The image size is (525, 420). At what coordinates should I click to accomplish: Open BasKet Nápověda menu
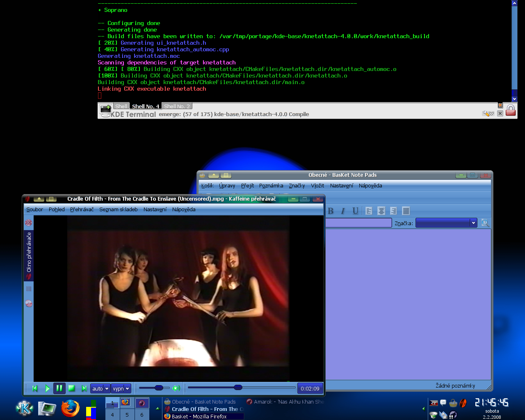[x=370, y=185]
